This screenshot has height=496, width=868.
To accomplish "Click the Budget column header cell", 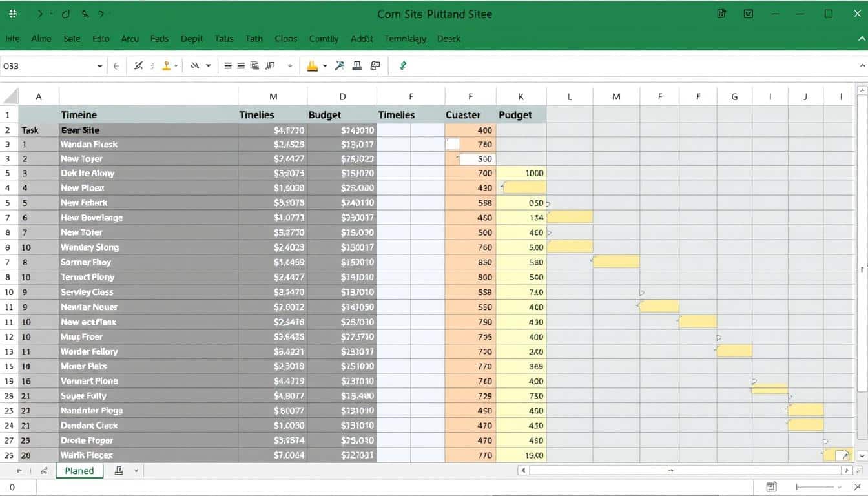I will click(325, 115).
